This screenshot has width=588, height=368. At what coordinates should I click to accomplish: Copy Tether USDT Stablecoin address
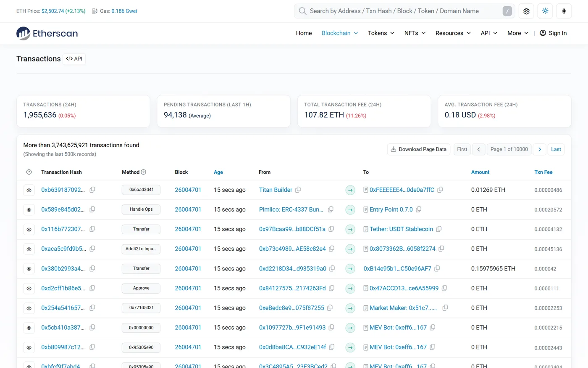439,229
